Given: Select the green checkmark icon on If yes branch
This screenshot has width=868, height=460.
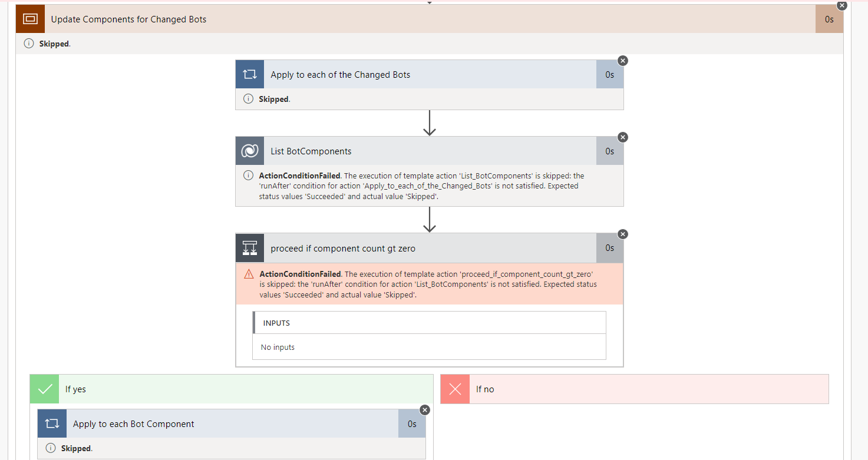Looking at the screenshot, I should [44, 389].
